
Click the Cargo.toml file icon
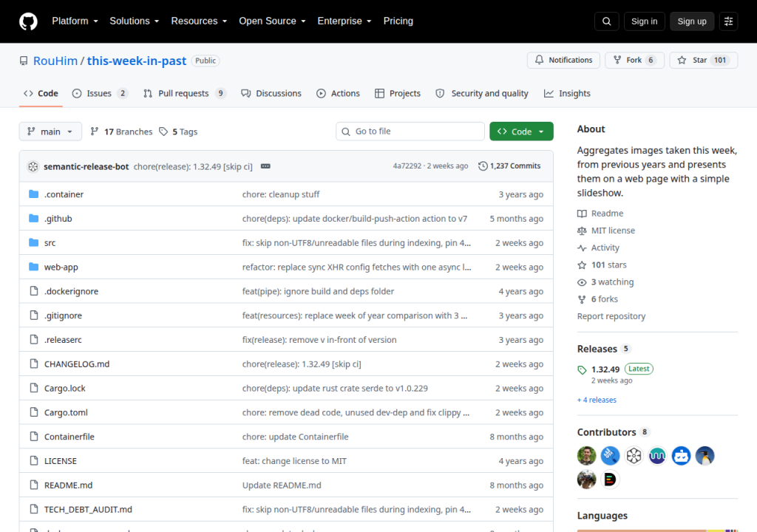34,412
